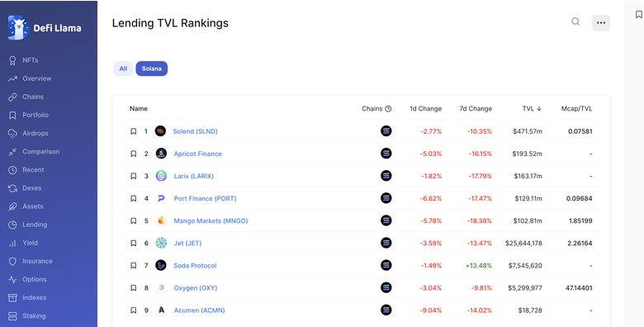The height and width of the screenshot is (327, 644).
Task: Open the Dexes sidebar item
Action: tap(31, 188)
